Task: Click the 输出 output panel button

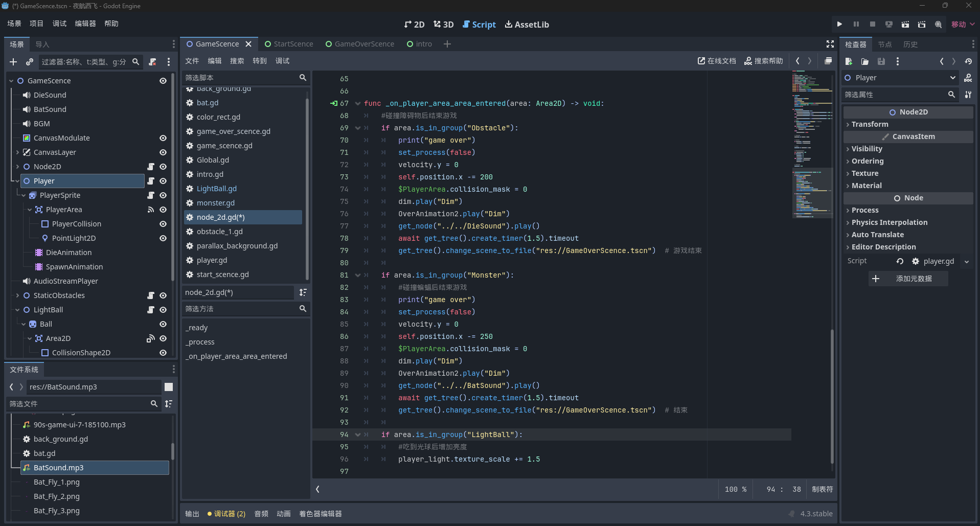Action: pyautogui.click(x=192, y=514)
